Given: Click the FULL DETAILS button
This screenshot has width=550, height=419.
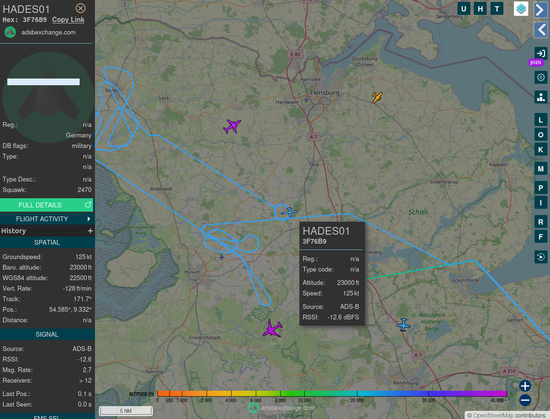Looking at the screenshot, I should 47,205.
